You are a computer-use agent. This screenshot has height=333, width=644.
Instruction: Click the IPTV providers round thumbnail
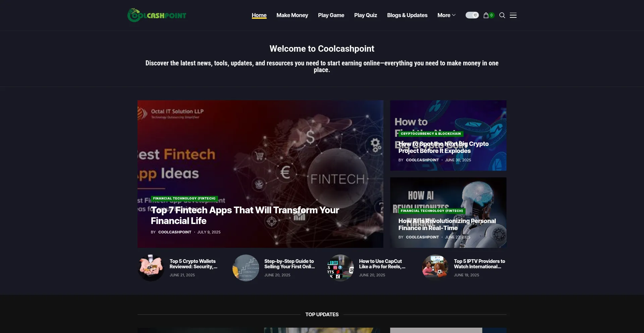[435, 268]
